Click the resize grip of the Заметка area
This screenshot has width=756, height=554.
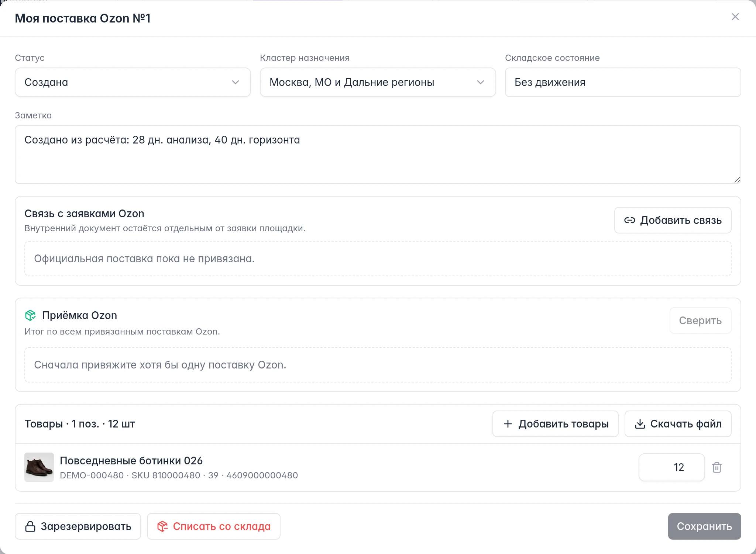(x=737, y=180)
